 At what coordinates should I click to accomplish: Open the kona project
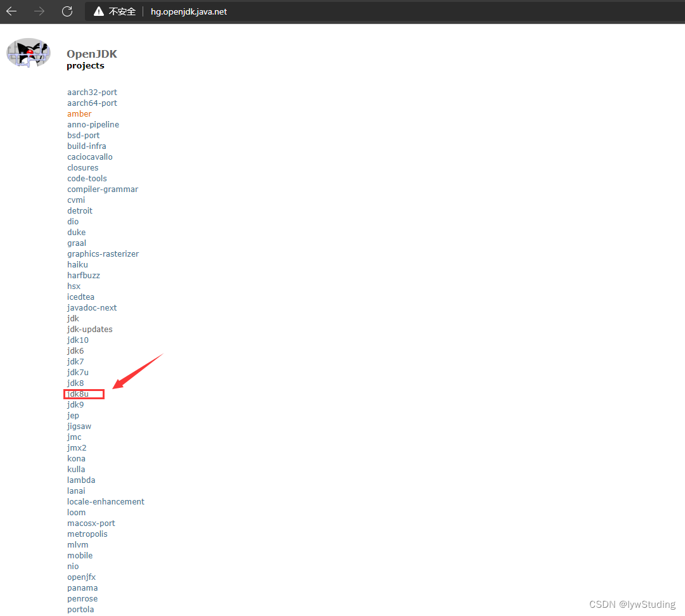pos(77,459)
